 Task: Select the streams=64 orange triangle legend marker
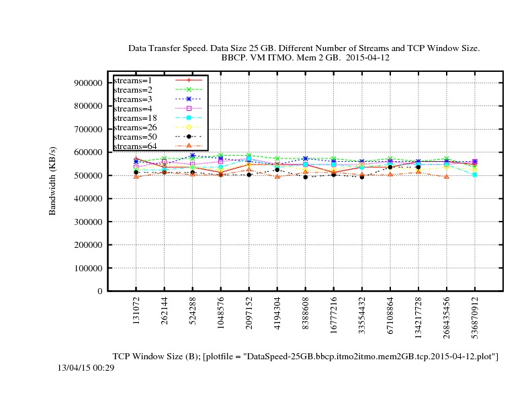(189, 146)
